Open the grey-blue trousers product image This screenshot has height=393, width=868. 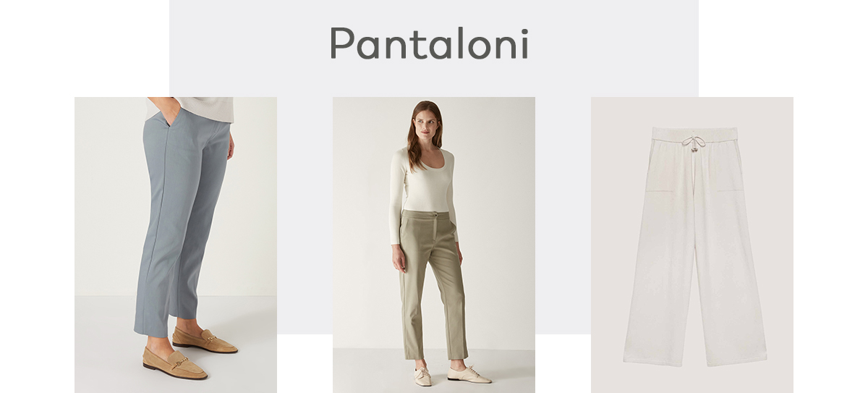tap(176, 245)
